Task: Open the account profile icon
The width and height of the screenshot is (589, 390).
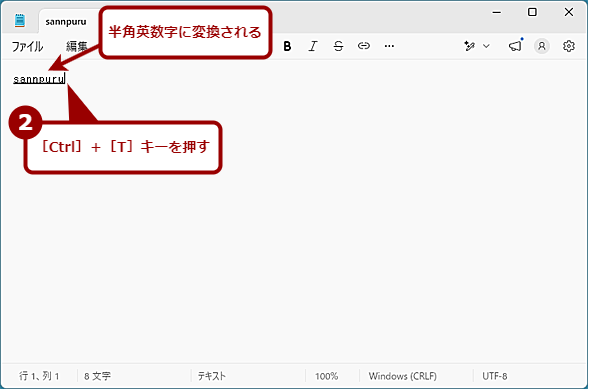Action: pos(542,46)
